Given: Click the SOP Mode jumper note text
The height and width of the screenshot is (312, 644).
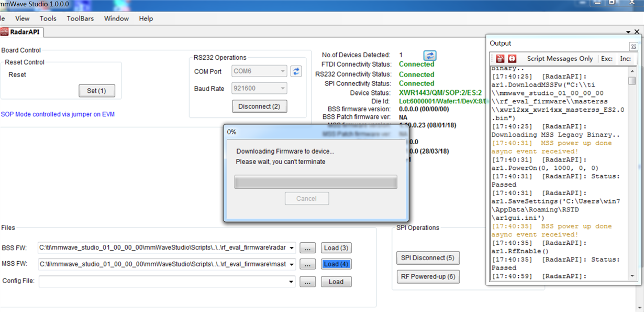Looking at the screenshot, I should 58,114.
